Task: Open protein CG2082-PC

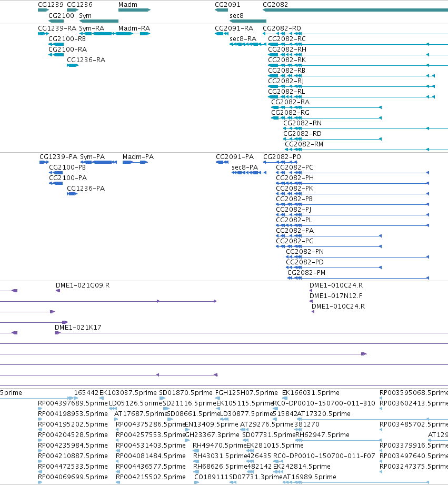Action: click(x=294, y=167)
